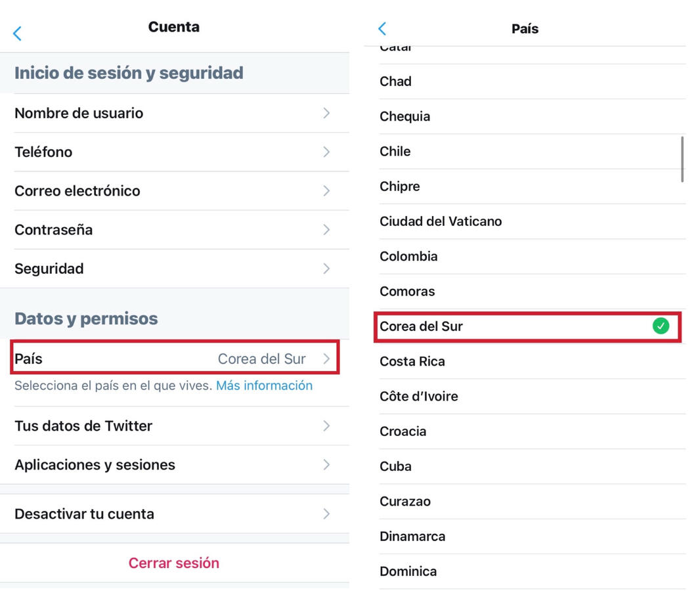
Task: Open Nombre de usuario chevron
Action: pos(326,113)
